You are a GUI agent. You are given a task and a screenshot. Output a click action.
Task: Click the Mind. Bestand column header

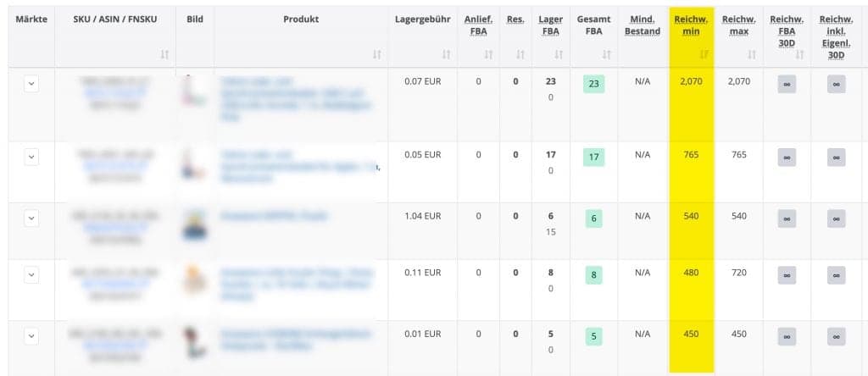[x=643, y=25]
